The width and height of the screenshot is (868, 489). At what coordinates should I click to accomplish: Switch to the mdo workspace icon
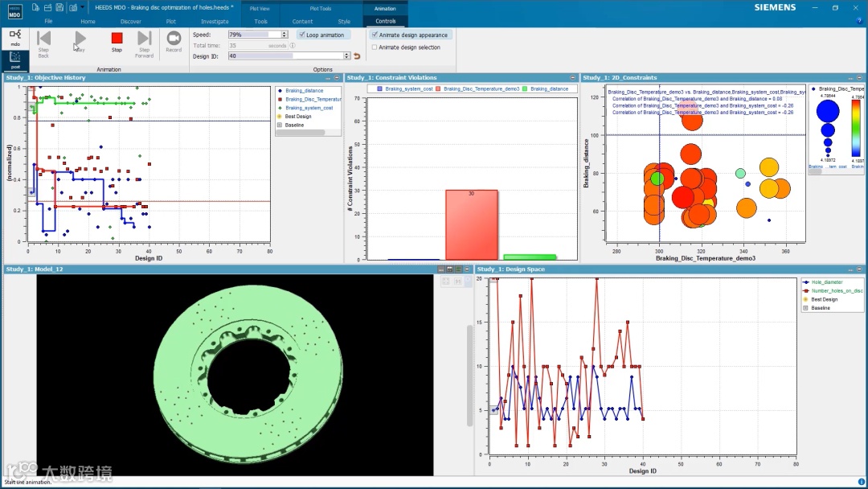point(15,38)
